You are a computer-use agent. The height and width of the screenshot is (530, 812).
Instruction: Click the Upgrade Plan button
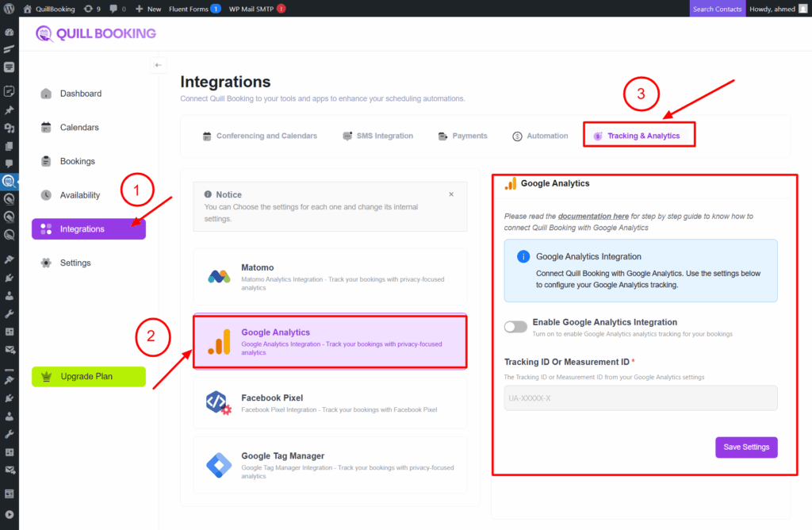[89, 376]
